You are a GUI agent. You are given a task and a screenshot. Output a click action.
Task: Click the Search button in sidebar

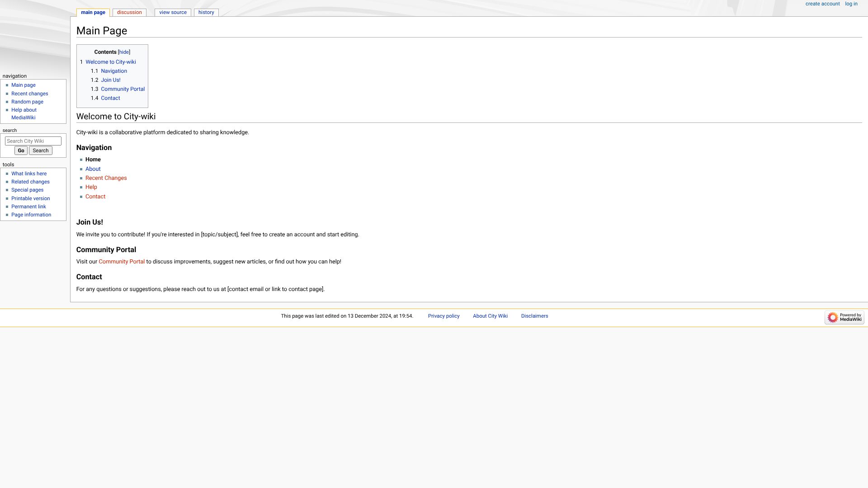(x=40, y=151)
